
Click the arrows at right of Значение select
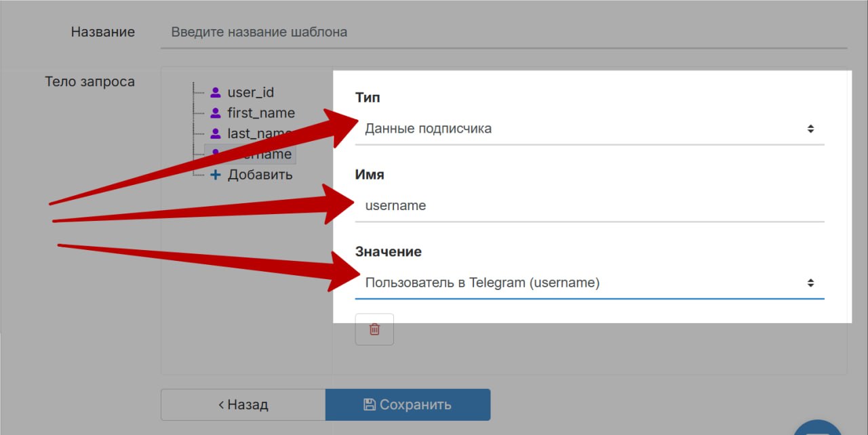coord(810,283)
